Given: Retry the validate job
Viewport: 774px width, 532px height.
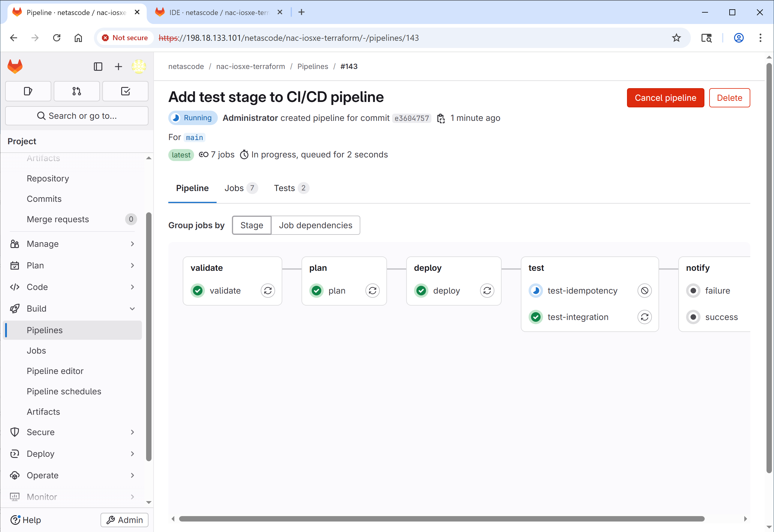Looking at the screenshot, I should [x=268, y=291].
